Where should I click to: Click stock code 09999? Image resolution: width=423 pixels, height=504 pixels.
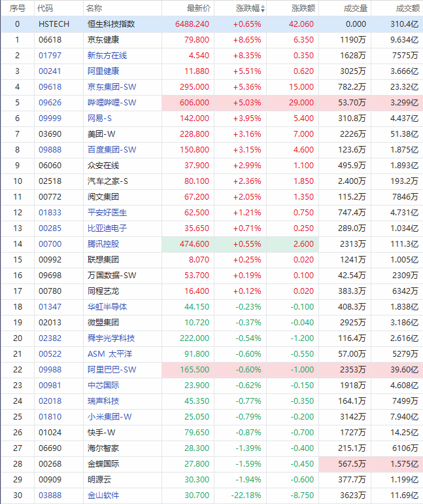click(50, 118)
